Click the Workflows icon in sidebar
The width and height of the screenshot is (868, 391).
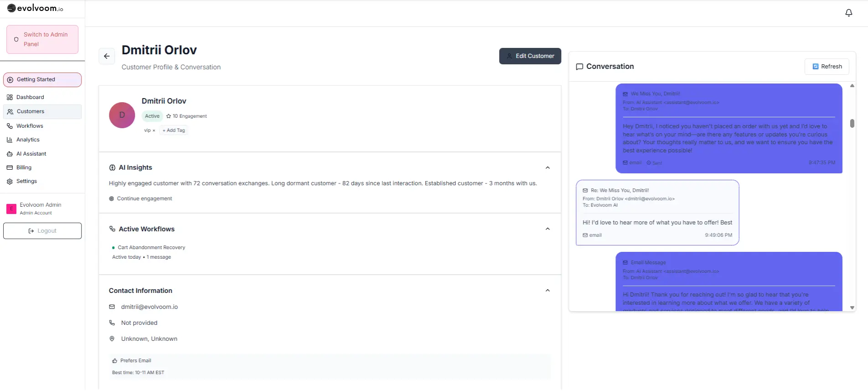pyautogui.click(x=10, y=126)
